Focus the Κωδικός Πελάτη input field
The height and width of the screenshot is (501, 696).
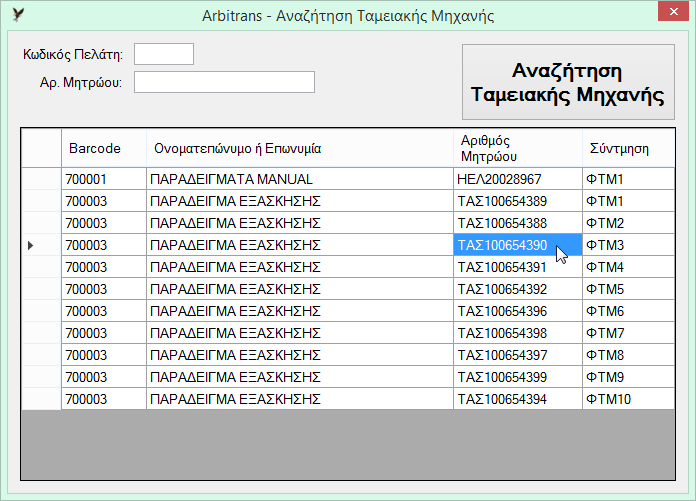tap(164, 54)
